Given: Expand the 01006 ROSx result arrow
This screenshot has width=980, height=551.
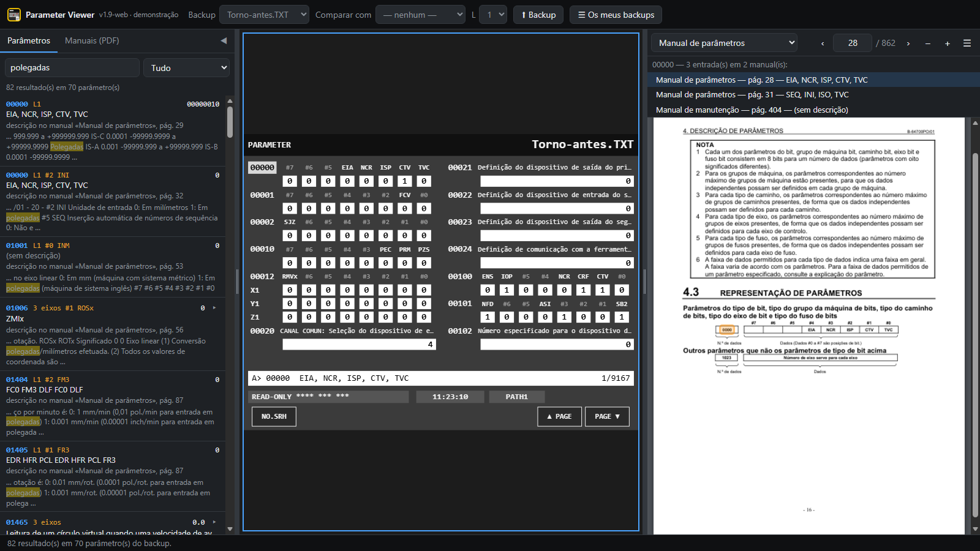Looking at the screenshot, I should [214, 308].
